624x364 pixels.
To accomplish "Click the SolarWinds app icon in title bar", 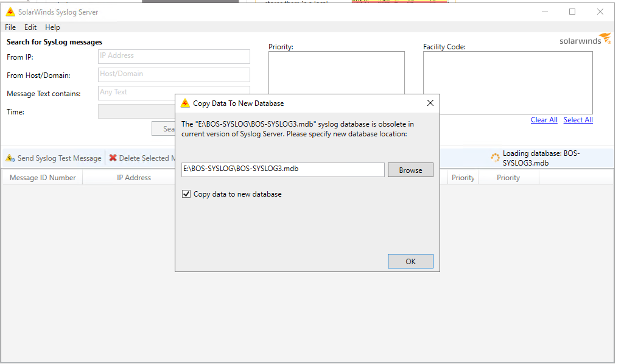I will [x=10, y=12].
